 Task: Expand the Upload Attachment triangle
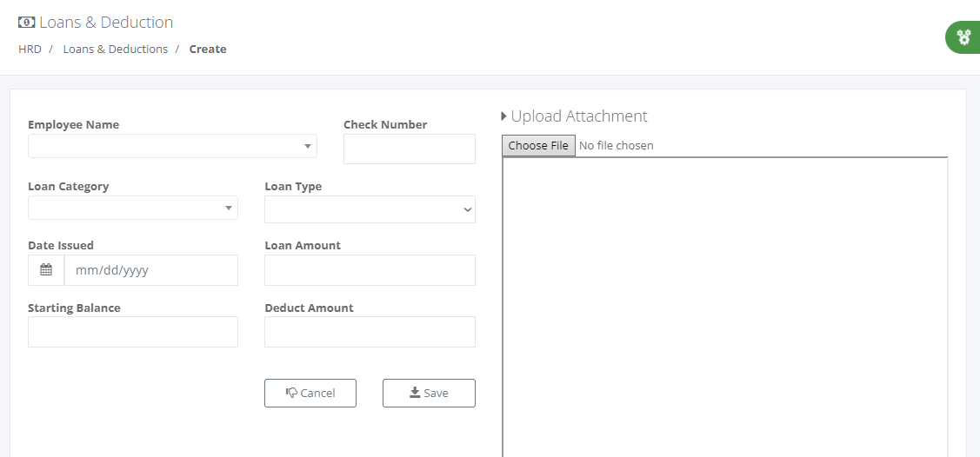(x=503, y=116)
